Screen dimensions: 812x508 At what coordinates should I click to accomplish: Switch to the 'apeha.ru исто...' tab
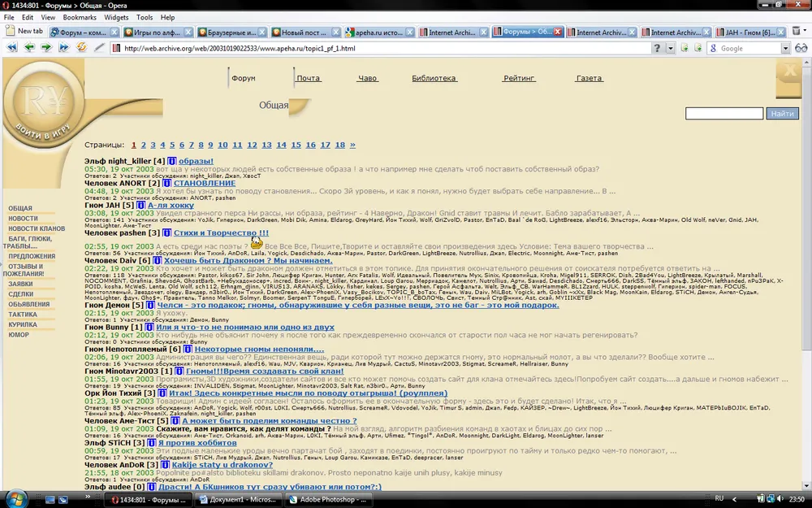(x=379, y=33)
